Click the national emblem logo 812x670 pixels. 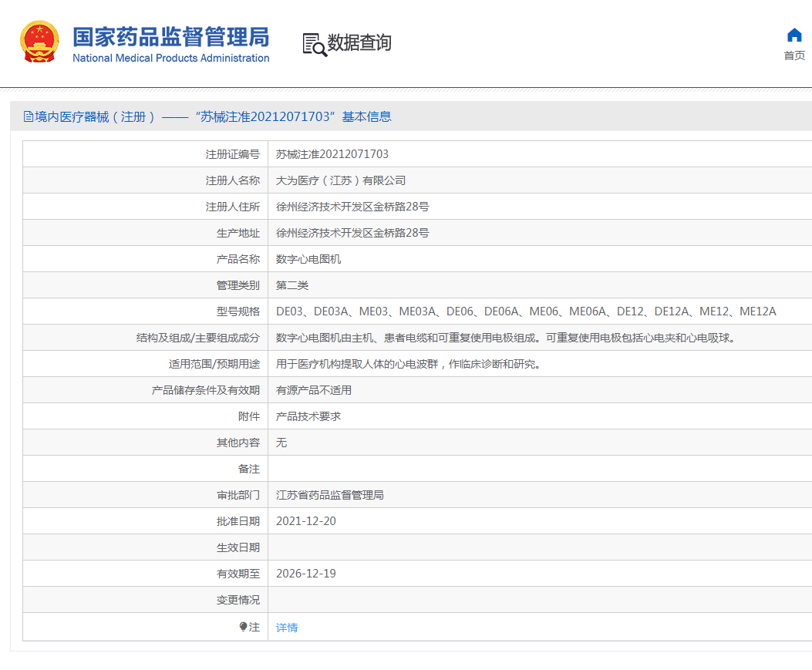click(x=39, y=42)
